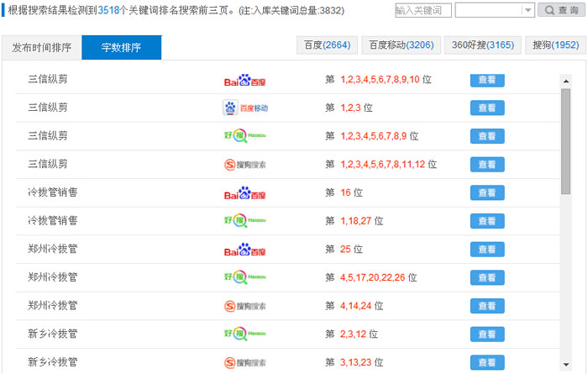The width and height of the screenshot is (588, 374).
Task: Click 百度移动 logo in 三信纵剪 row
Action: pos(245,108)
